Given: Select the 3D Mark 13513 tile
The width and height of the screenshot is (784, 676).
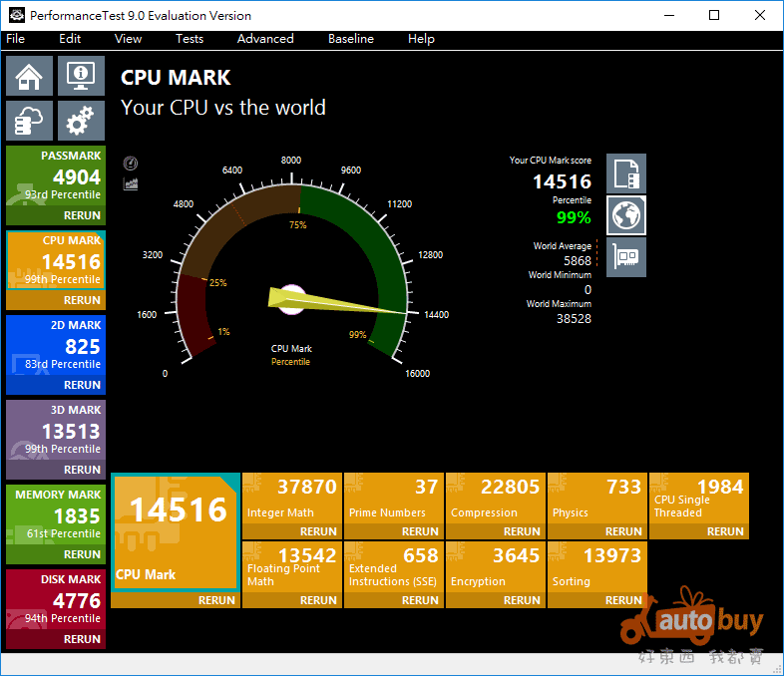Looking at the screenshot, I should click(56, 430).
